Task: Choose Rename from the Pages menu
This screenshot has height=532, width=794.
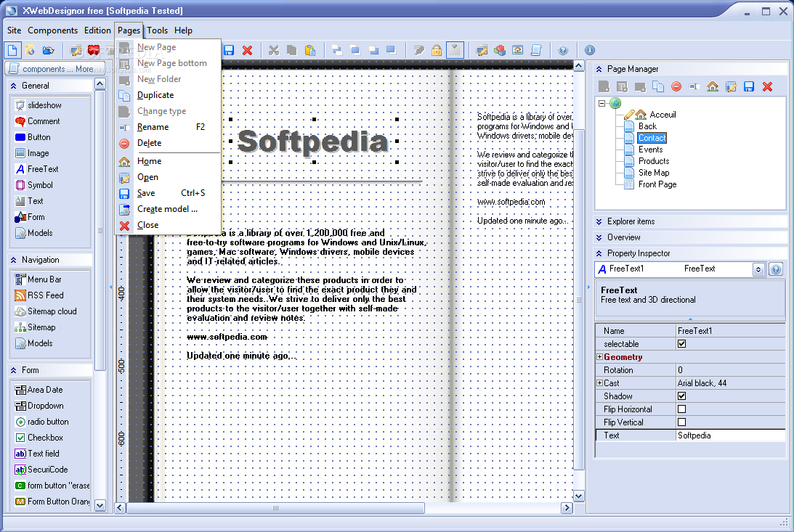Action: [x=169, y=127]
